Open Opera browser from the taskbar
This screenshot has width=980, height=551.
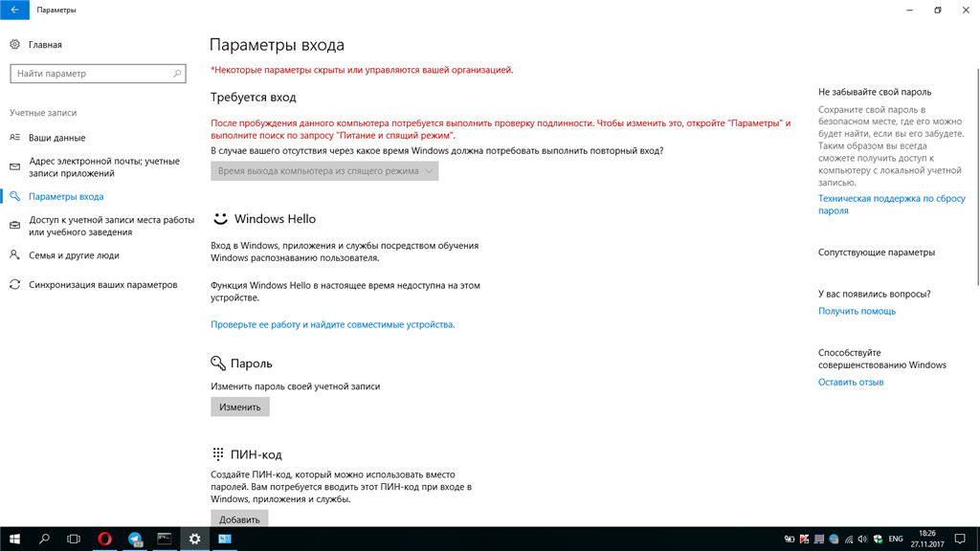[x=104, y=539]
